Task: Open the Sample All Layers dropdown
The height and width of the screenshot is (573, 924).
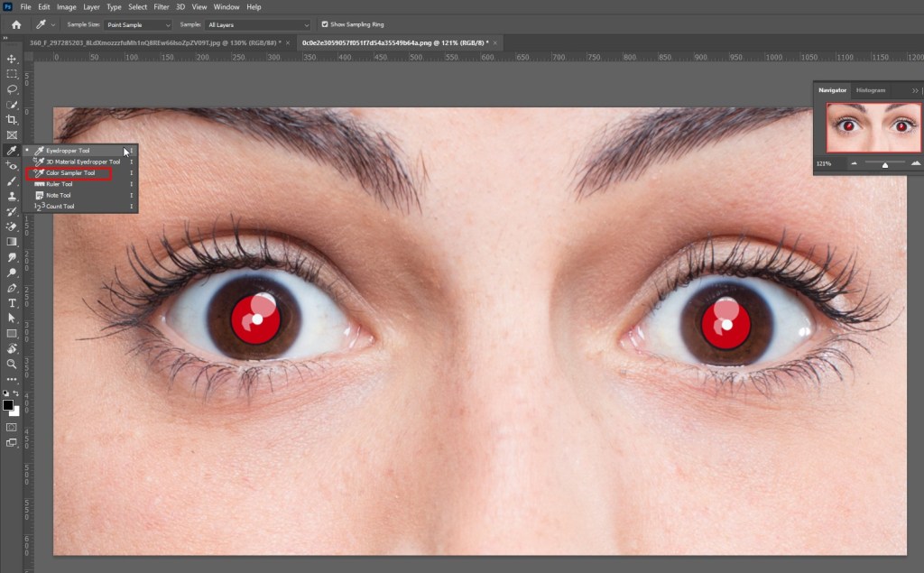Action: coord(257,24)
